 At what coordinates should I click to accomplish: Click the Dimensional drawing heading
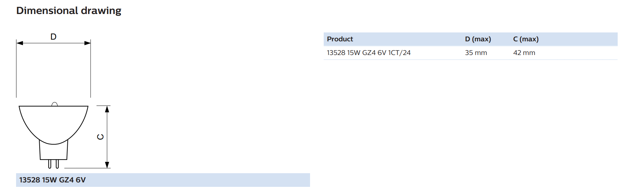(x=69, y=11)
